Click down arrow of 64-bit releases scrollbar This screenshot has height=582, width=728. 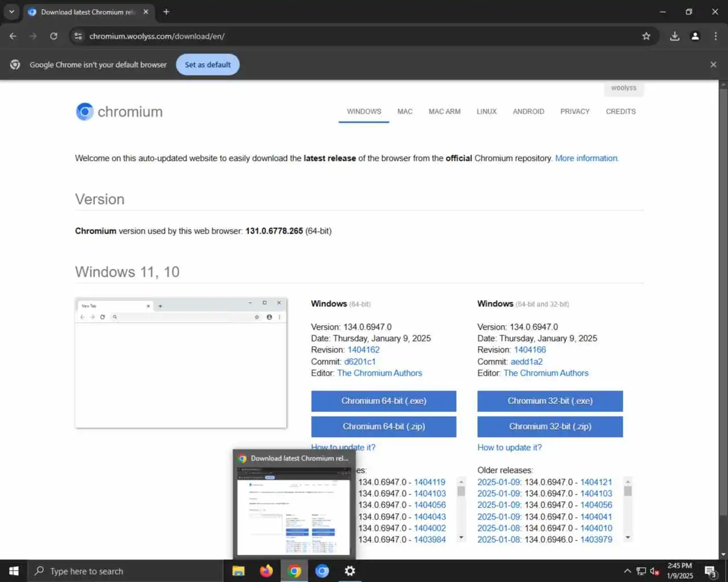point(461,538)
